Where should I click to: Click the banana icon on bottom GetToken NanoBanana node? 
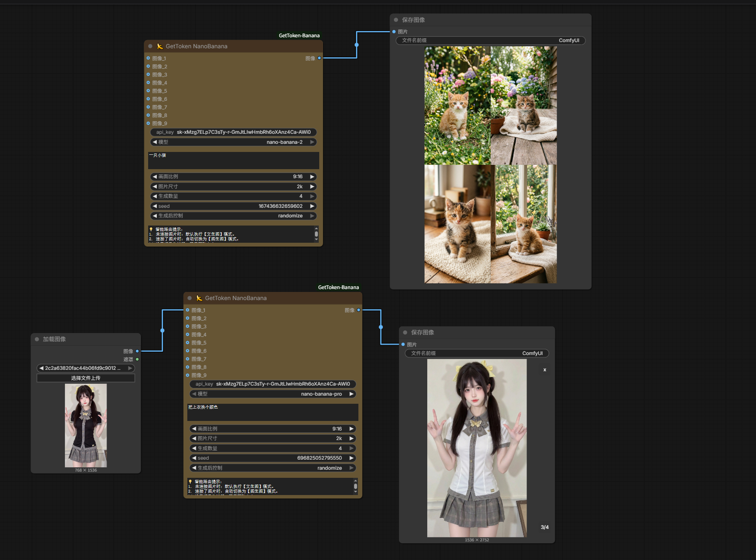point(199,298)
